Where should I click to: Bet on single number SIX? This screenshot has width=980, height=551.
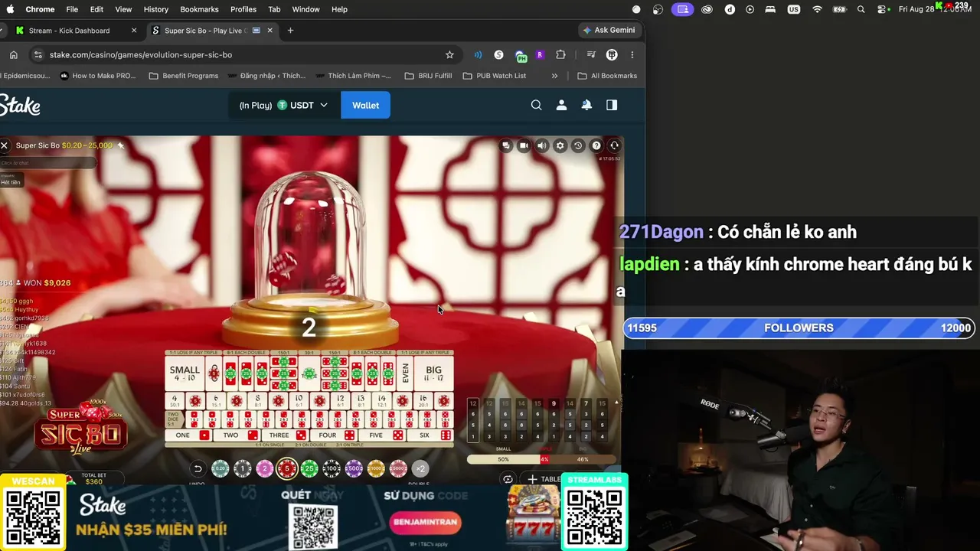point(430,435)
